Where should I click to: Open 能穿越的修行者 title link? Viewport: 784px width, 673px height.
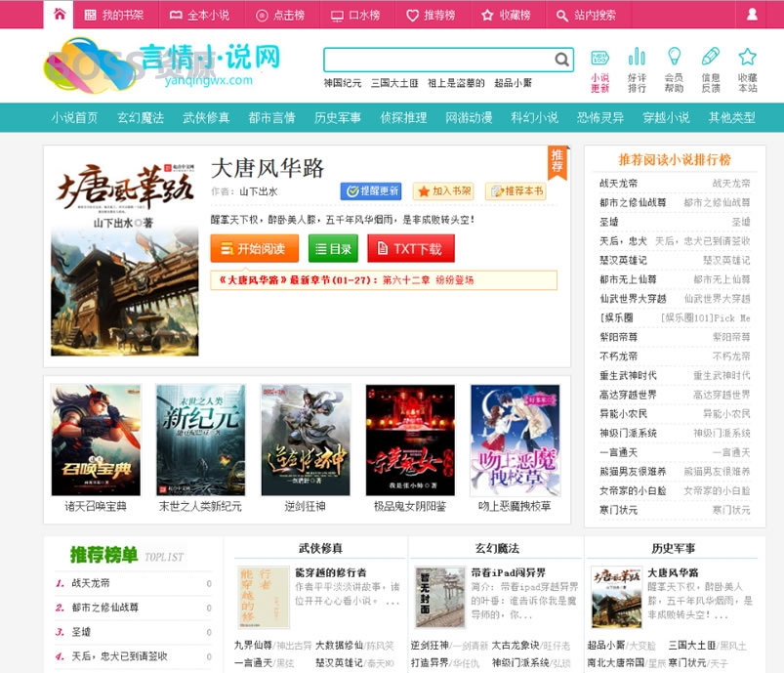(331, 572)
